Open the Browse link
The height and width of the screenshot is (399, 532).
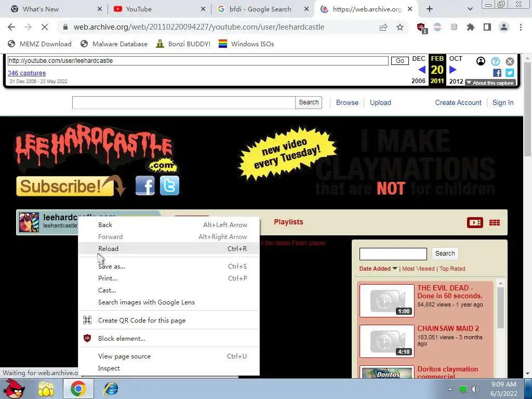pyautogui.click(x=347, y=102)
